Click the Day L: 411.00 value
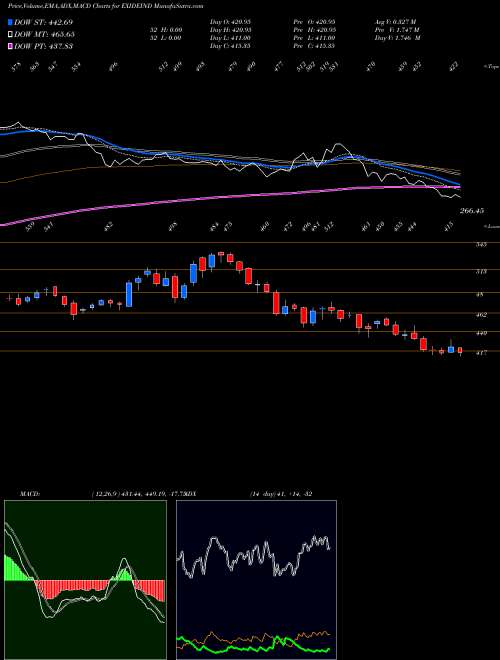Viewport: 500px width, 660px height. click(230, 38)
